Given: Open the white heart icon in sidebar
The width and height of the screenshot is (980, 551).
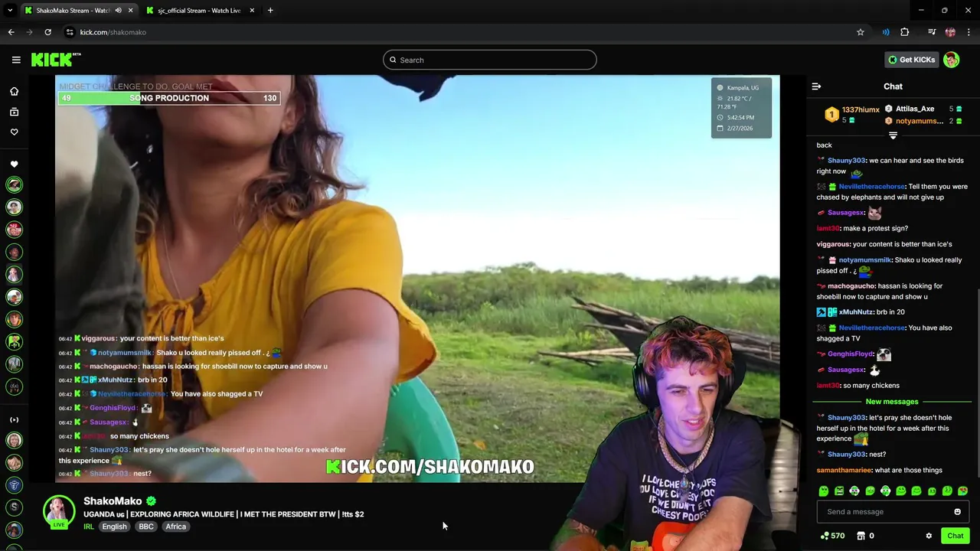Looking at the screenshot, I should pos(14,165).
